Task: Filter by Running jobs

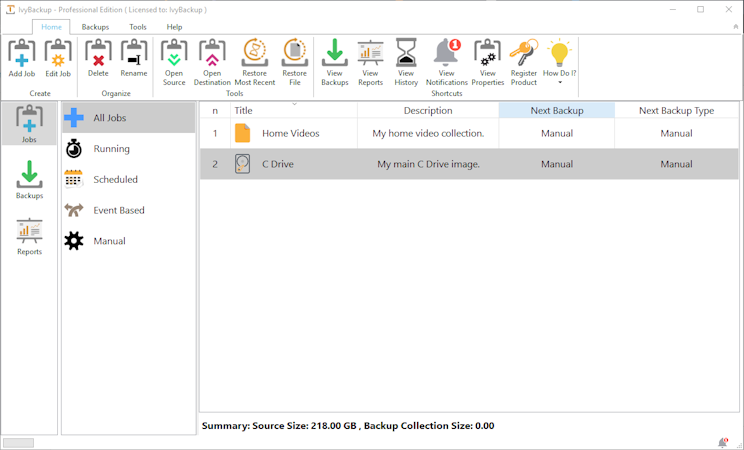Action: tap(129, 149)
